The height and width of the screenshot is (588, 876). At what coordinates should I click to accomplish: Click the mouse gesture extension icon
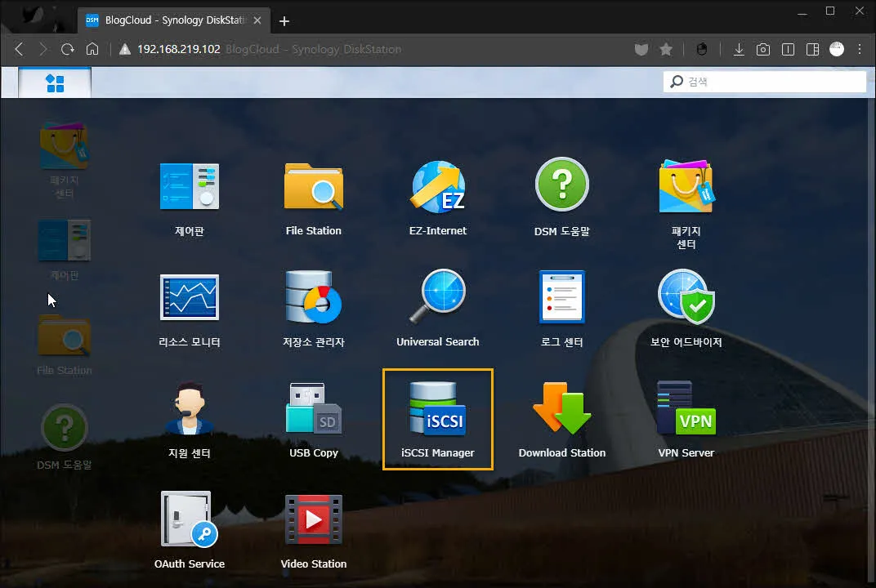[702, 49]
